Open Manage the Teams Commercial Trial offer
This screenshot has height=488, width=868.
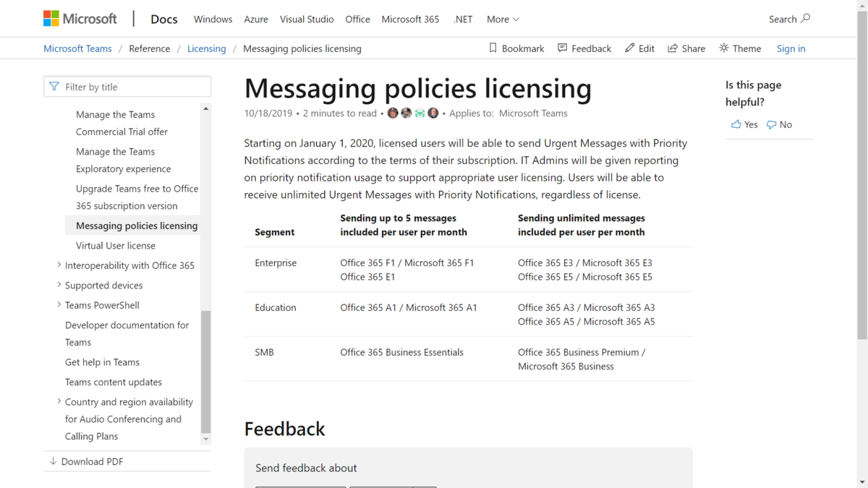click(122, 123)
